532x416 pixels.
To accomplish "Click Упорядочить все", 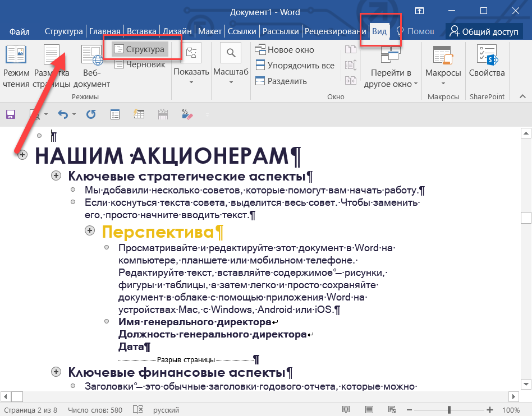I will pyautogui.click(x=295, y=65).
